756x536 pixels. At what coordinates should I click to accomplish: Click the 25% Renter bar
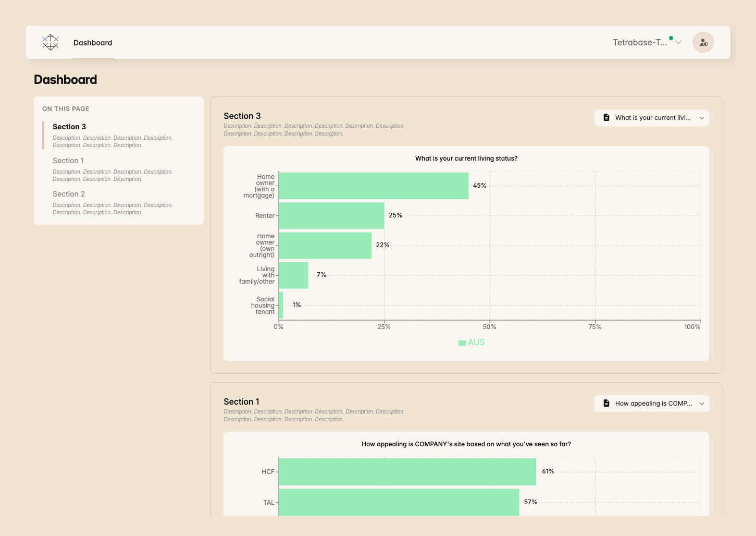[x=331, y=216]
